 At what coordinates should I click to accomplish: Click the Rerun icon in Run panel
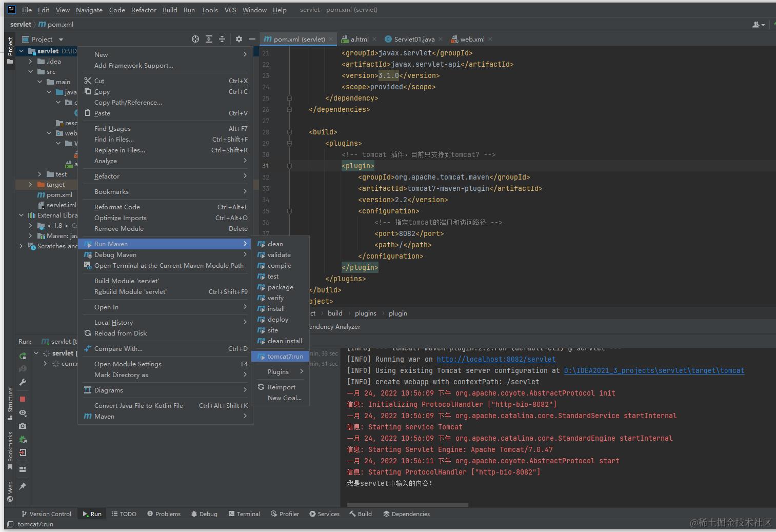[x=23, y=356]
